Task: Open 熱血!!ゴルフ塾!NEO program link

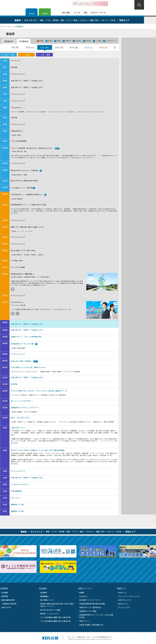Action: tap(20, 418)
